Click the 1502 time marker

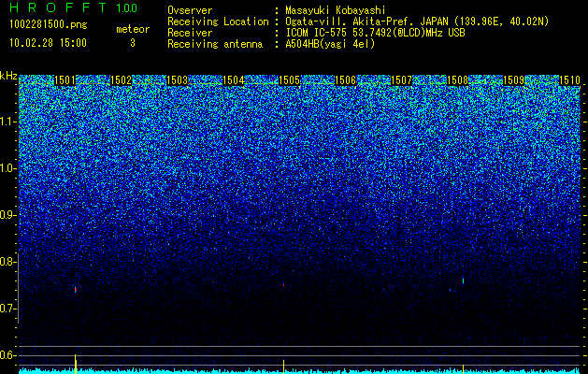coord(122,80)
